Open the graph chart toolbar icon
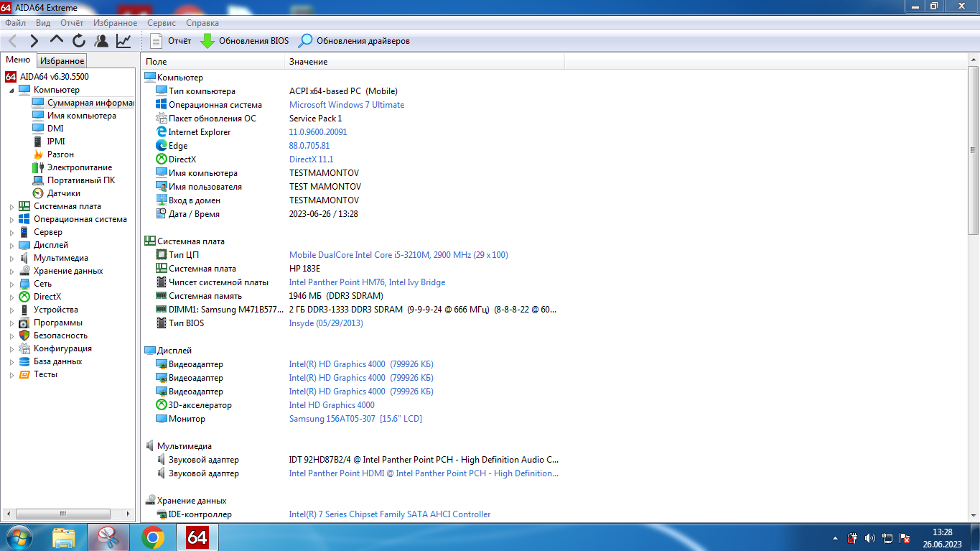Viewport: 980px width, 551px height. pos(123,41)
